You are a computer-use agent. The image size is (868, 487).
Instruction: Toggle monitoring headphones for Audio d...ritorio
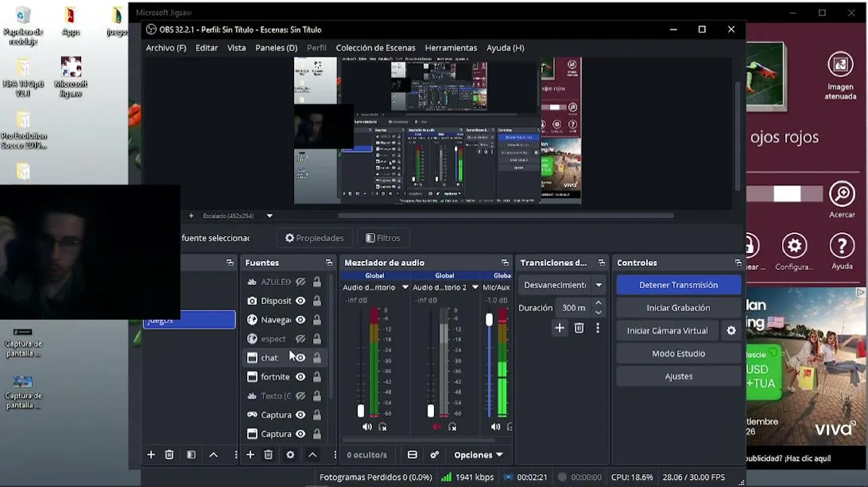point(383,427)
